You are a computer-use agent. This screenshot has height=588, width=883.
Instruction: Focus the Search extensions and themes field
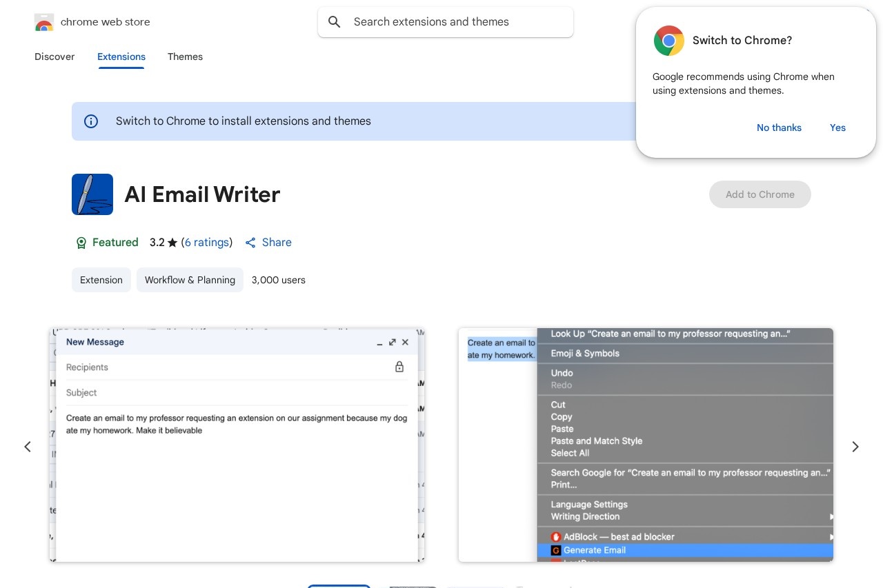pos(455,22)
